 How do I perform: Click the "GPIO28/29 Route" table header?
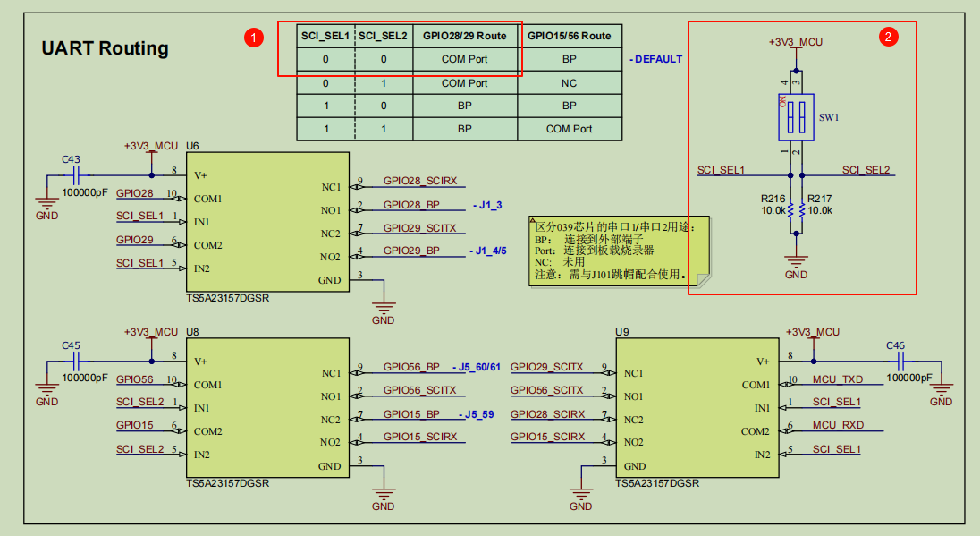point(465,36)
